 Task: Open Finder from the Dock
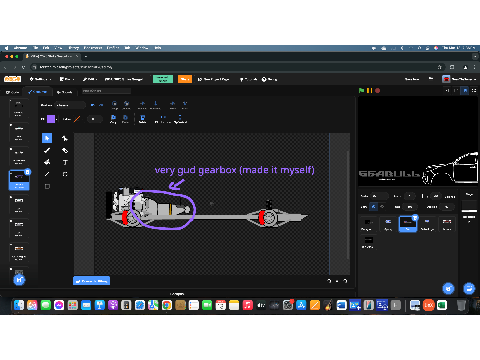click(x=19, y=305)
